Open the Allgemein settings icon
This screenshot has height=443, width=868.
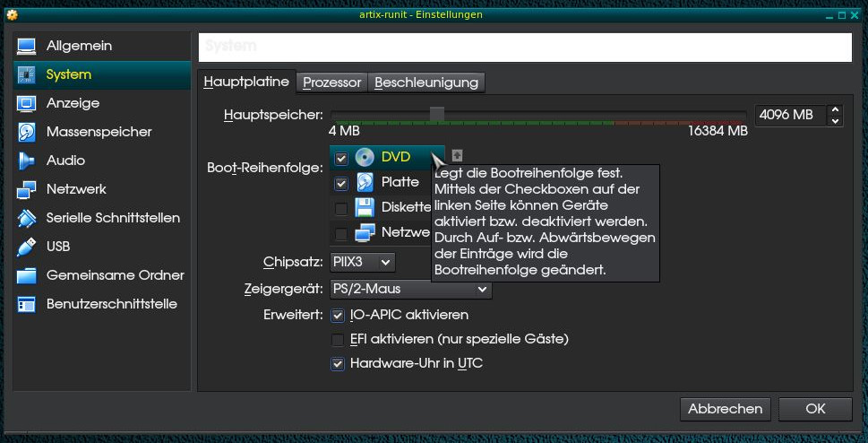point(26,46)
